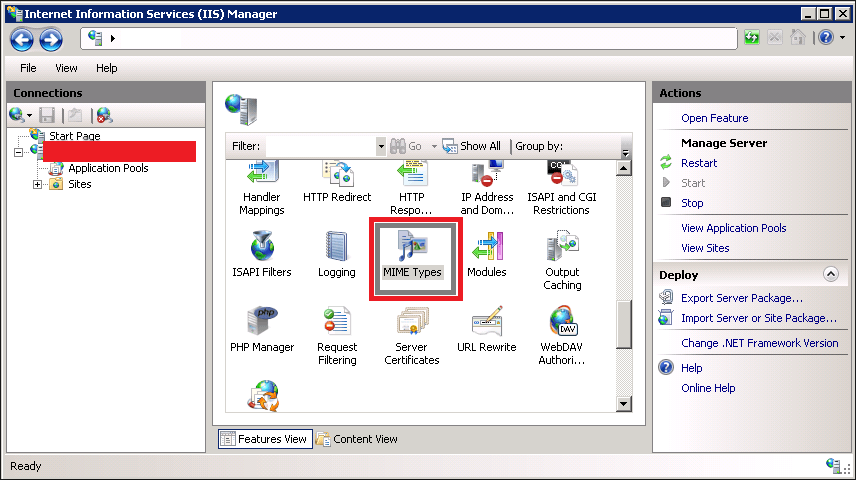Click Change .NET Framework Version link
The height and width of the screenshot is (480, 856).
pyautogui.click(x=759, y=343)
